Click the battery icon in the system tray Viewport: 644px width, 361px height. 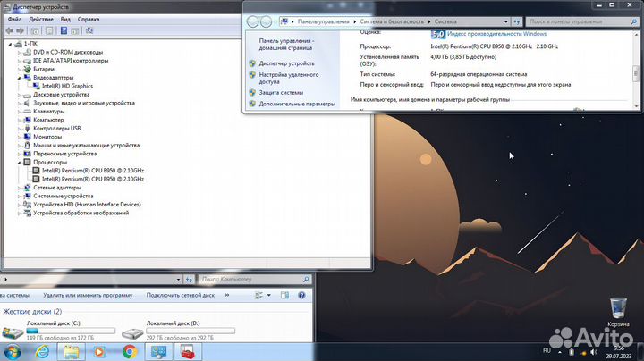[572, 352]
